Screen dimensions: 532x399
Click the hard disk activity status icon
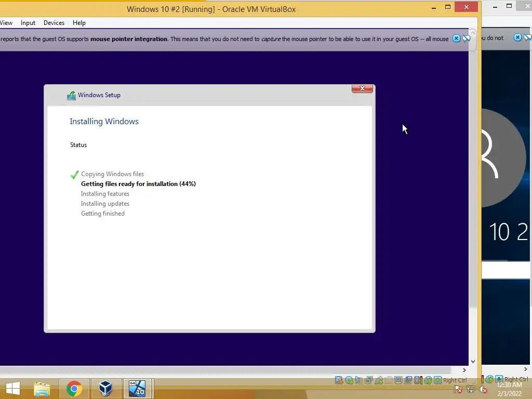(x=338, y=380)
